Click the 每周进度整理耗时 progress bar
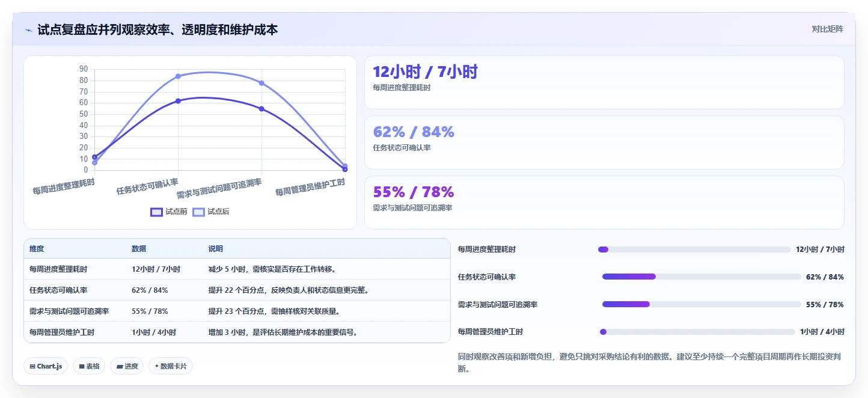Screen dimensions: 868x398 point(694,250)
